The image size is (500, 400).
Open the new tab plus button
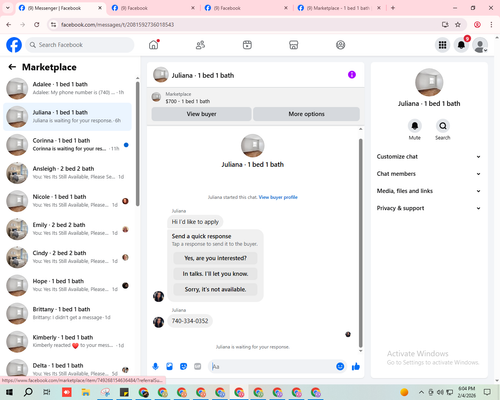tap(393, 8)
